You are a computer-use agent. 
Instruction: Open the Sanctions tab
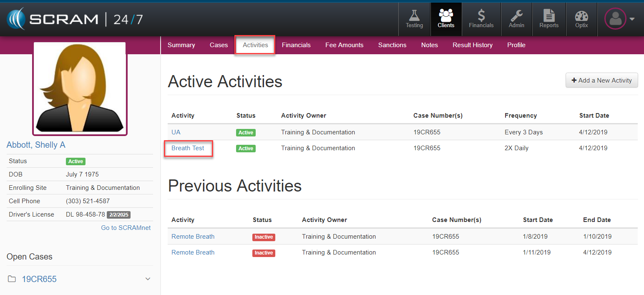392,45
